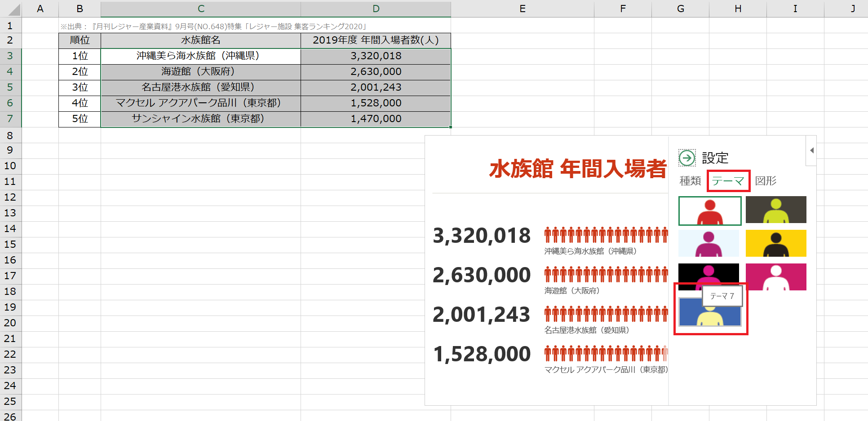Select column E header

tap(523, 9)
